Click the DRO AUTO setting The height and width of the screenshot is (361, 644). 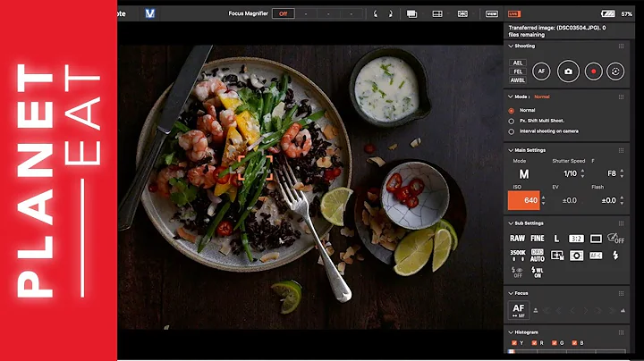click(x=538, y=256)
